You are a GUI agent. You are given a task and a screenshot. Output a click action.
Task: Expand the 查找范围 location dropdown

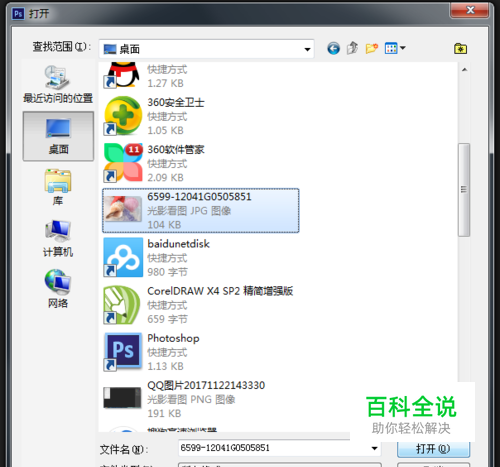[307, 49]
